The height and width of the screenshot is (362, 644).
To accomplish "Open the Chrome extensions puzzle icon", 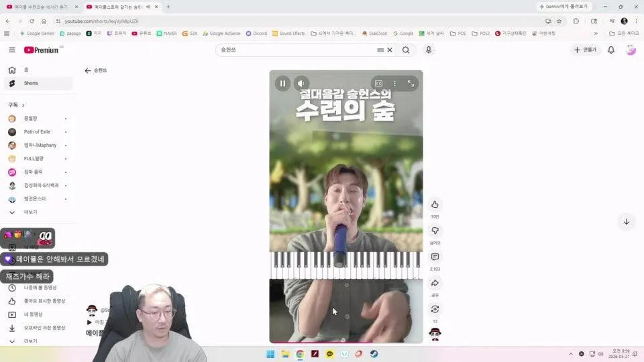I will [576, 21].
